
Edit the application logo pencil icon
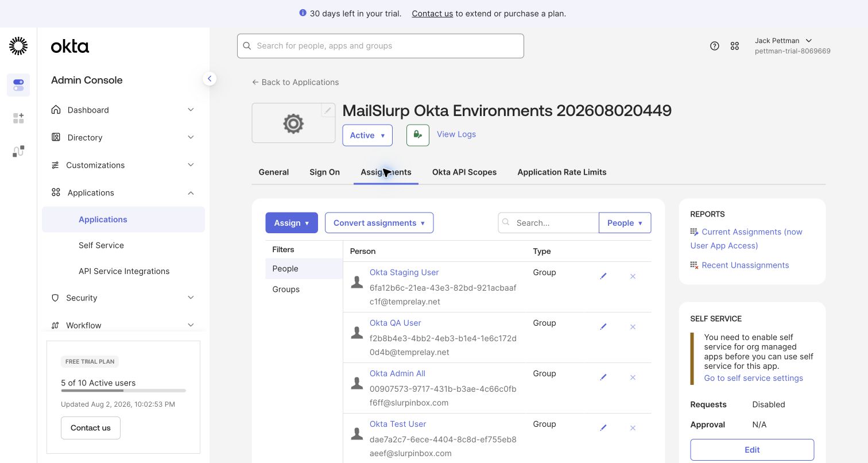pyautogui.click(x=328, y=110)
